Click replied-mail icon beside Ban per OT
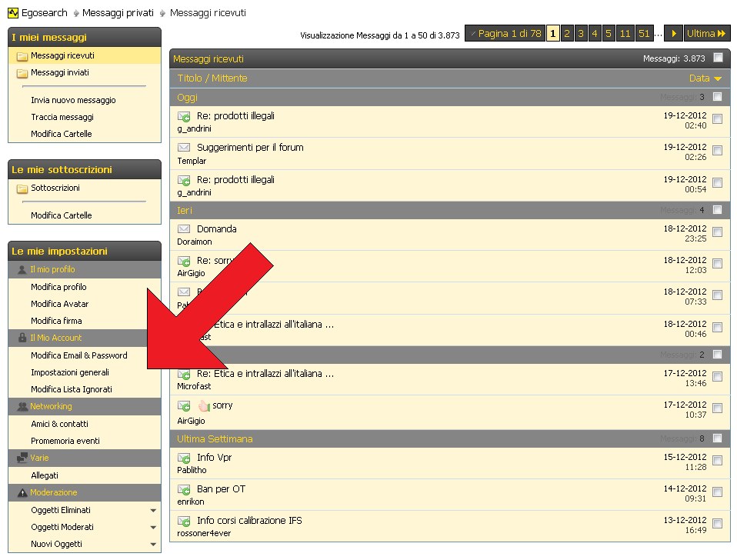The image size is (737, 560). point(184,489)
